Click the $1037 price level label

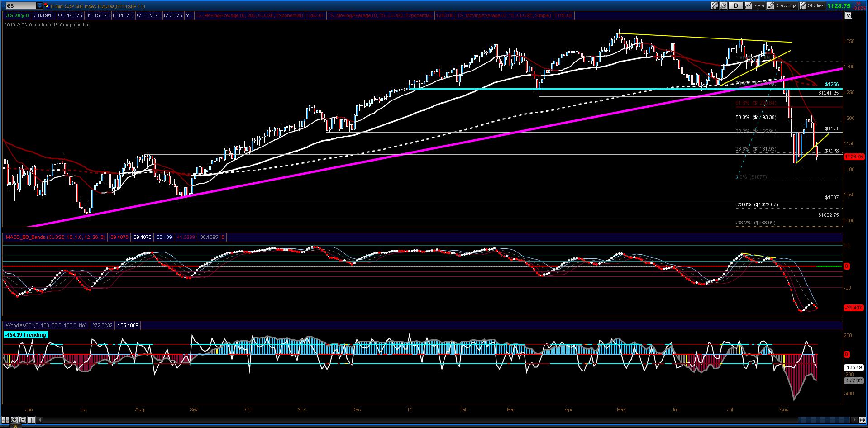tap(832, 198)
